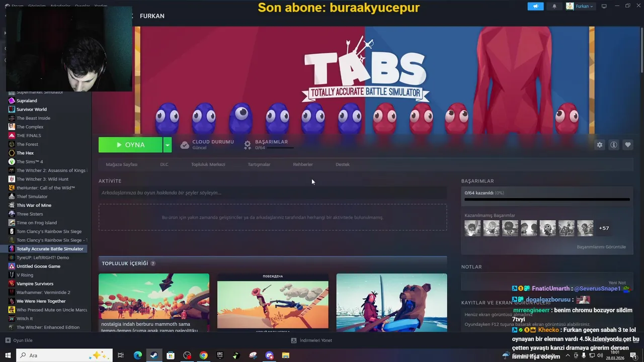Open the ПОБЕЖДЕНА community thumbnail
The height and width of the screenshot is (362, 644).
(x=273, y=302)
